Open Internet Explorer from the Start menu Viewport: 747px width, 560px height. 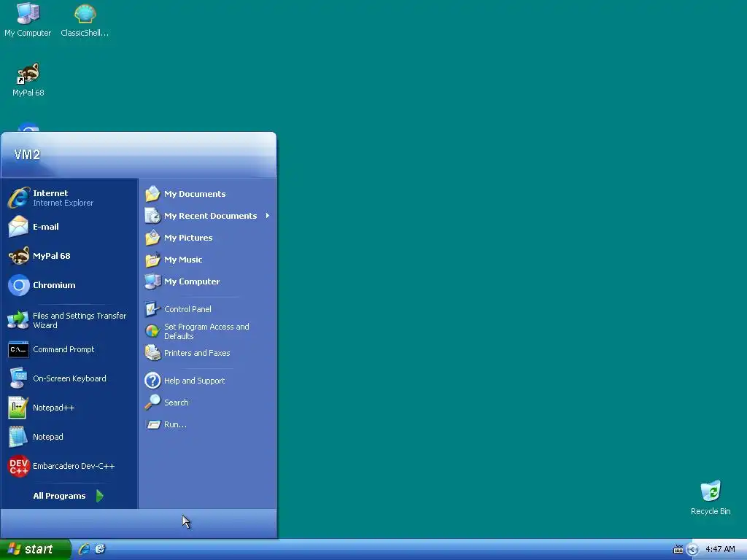click(x=69, y=198)
